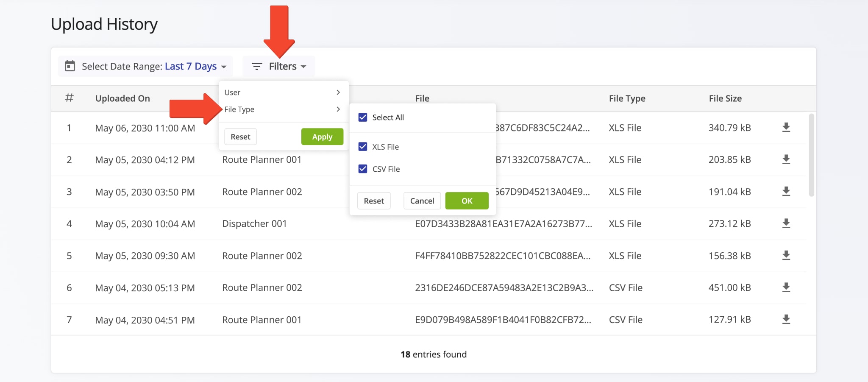Download the 191.04 kB XLS file
This screenshot has height=382, width=868.
point(787,192)
